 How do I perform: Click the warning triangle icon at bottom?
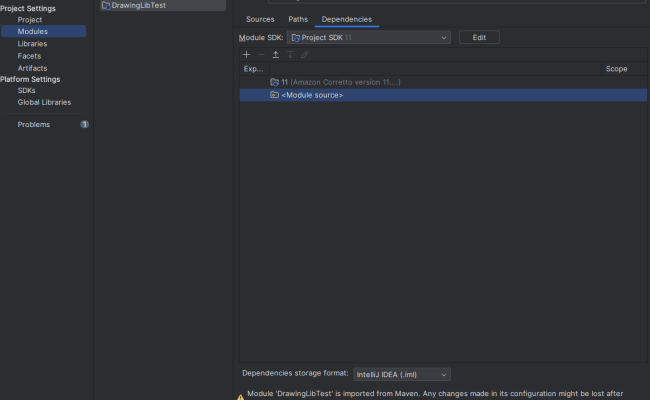coord(240,397)
